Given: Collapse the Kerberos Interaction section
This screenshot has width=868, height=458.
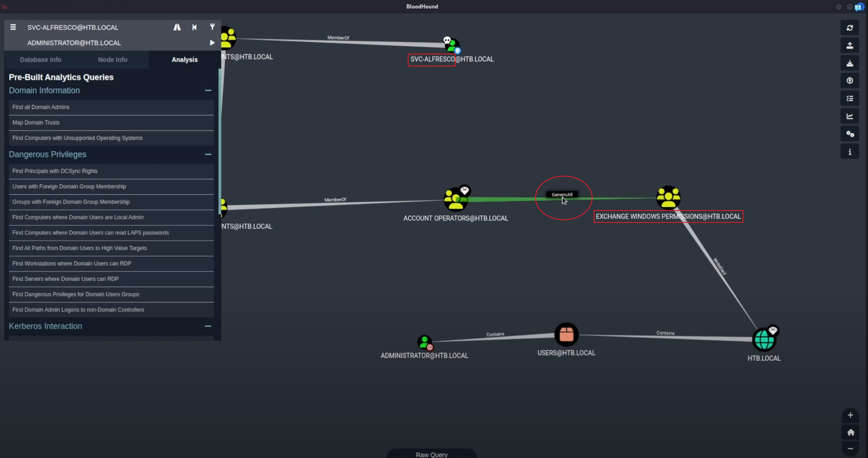Looking at the screenshot, I should pos(208,326).
